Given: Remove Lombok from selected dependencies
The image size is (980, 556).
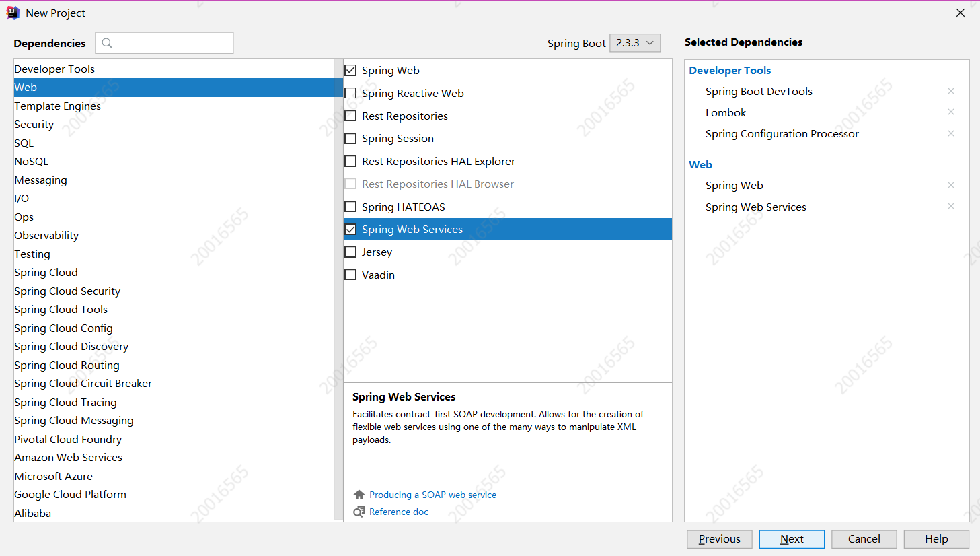Looking at the screenshot, I should [x=951, y=112].
